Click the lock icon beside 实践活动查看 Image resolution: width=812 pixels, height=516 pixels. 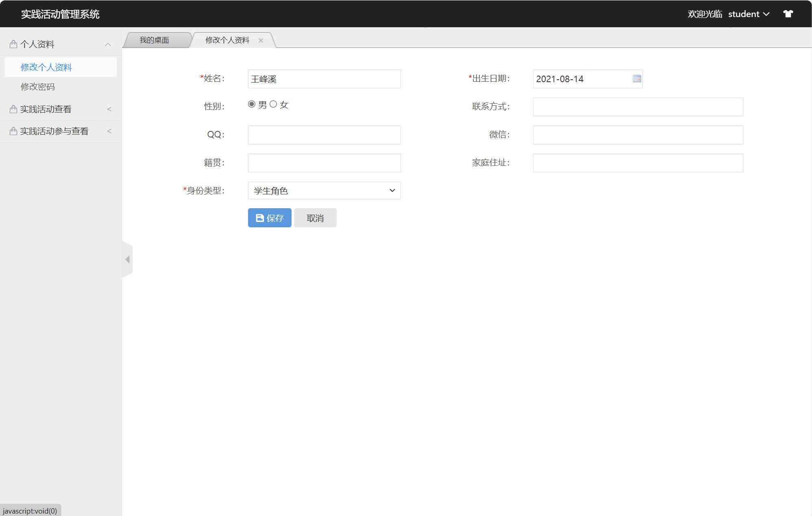13,109
